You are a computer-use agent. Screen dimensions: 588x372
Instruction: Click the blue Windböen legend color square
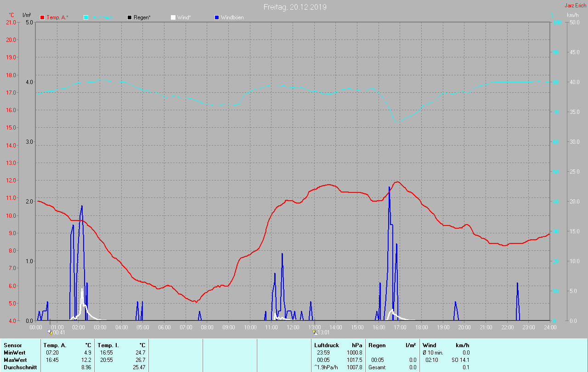tap(217, 17)
